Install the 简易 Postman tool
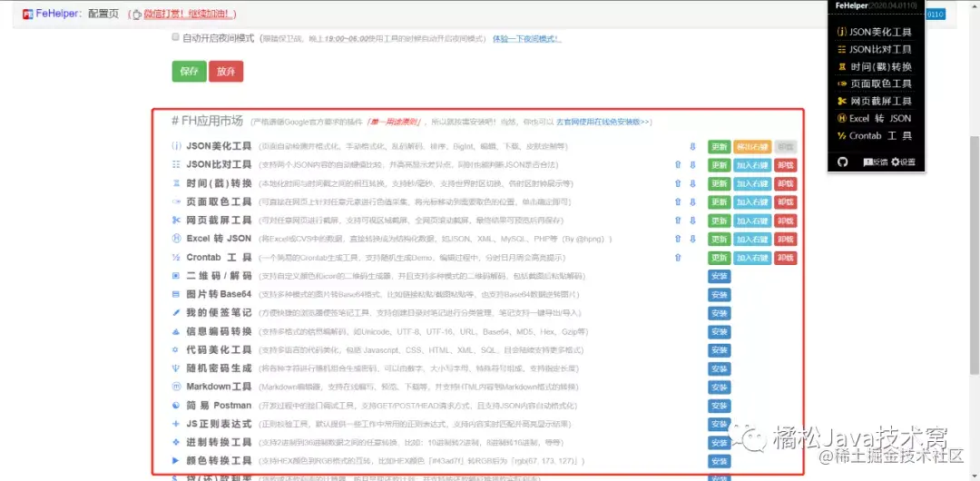Screen dimensions: 980x481 719,406
